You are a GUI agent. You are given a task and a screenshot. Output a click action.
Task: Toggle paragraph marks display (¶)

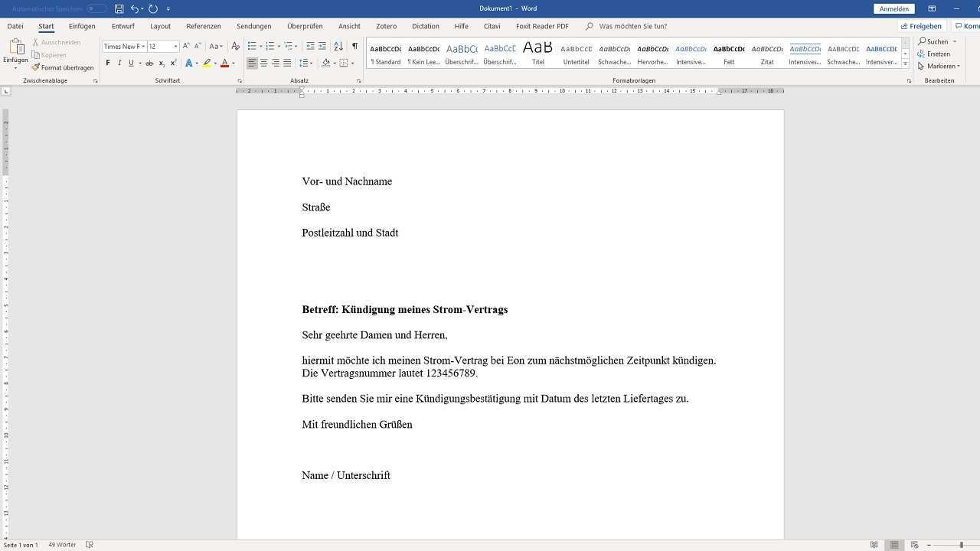(354, 46)
